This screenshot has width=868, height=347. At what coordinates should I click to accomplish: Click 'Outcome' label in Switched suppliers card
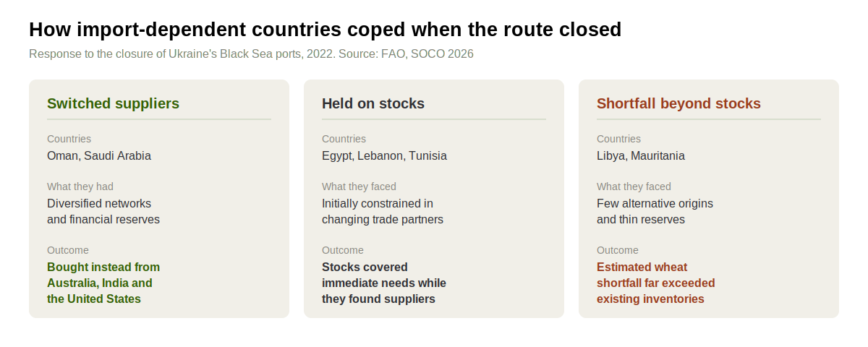[x=68, y=250]
